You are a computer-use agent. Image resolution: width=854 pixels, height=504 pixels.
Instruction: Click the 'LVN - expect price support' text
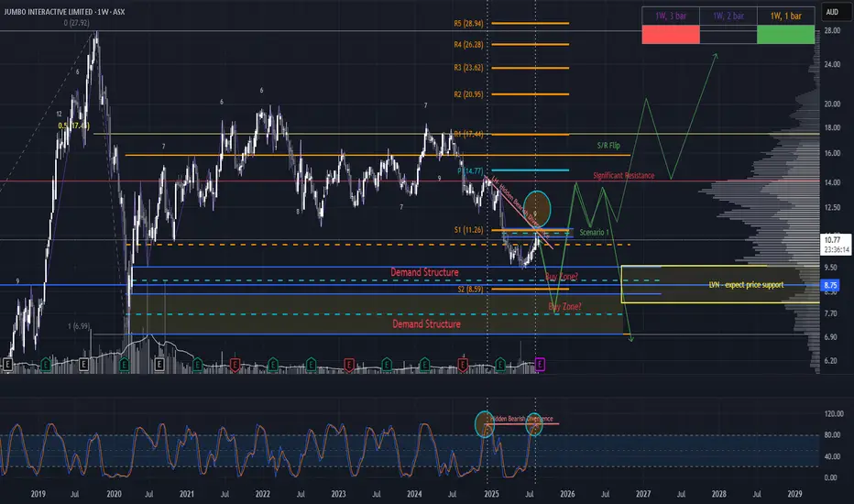click(x=746, y=284)
